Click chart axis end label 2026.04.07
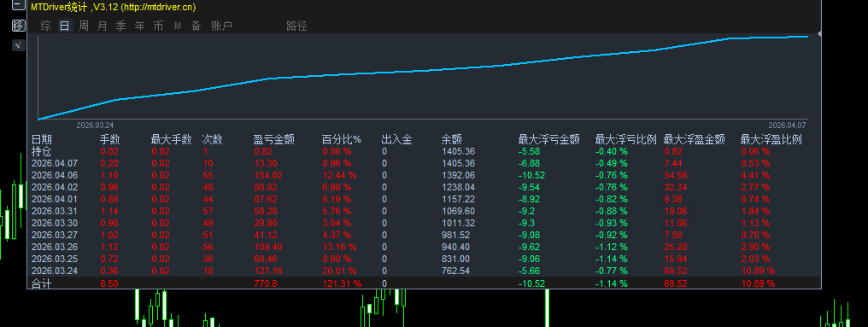Viewport: 868px width, 327px height. pos(787,125)
